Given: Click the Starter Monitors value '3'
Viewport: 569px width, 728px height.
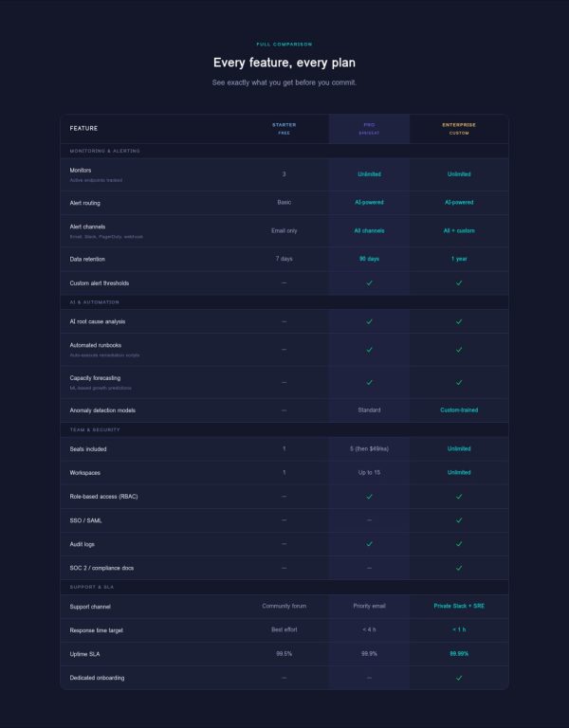Looking at the screenshot, I should [x=284, y=174].
